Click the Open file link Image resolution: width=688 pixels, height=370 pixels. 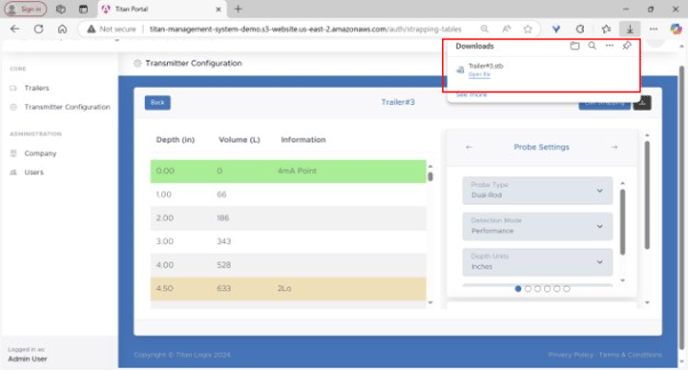point(479,75)
